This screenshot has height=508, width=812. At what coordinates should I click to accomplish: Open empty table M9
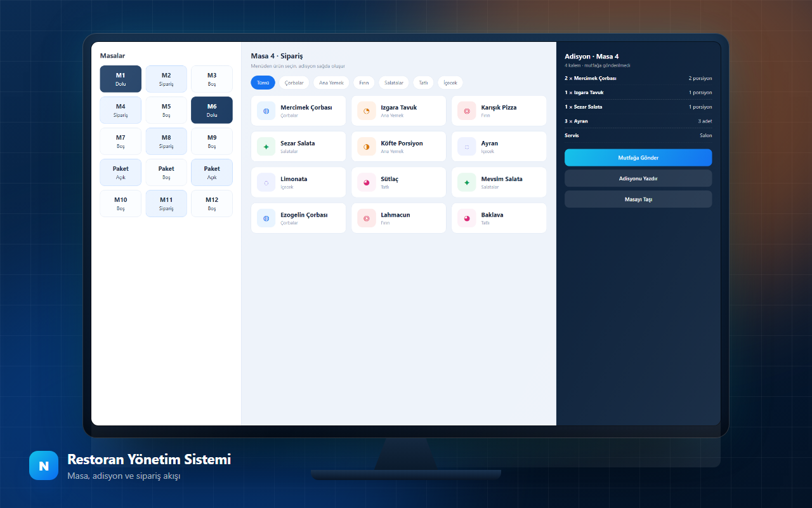(212, 141)
